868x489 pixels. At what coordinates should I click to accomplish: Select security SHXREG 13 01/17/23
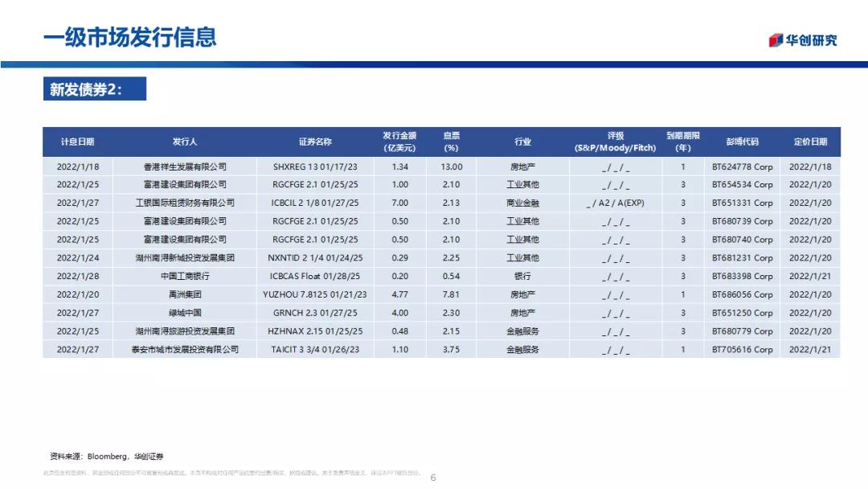(x=315, y=166)
